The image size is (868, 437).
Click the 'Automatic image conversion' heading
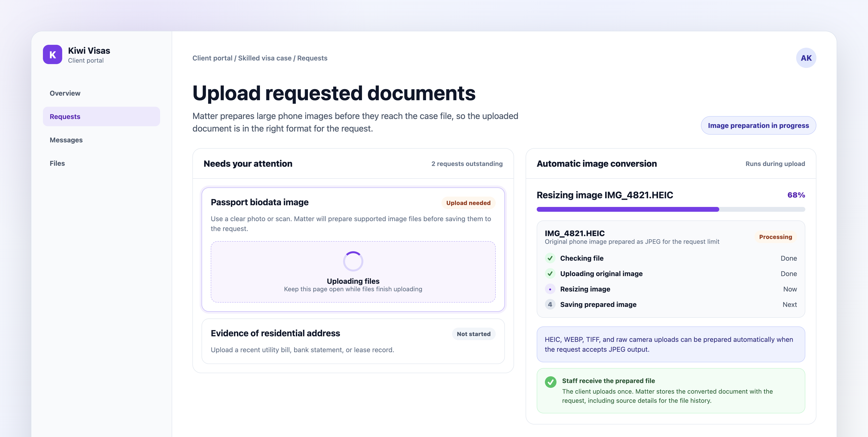[x=597, y=164]
